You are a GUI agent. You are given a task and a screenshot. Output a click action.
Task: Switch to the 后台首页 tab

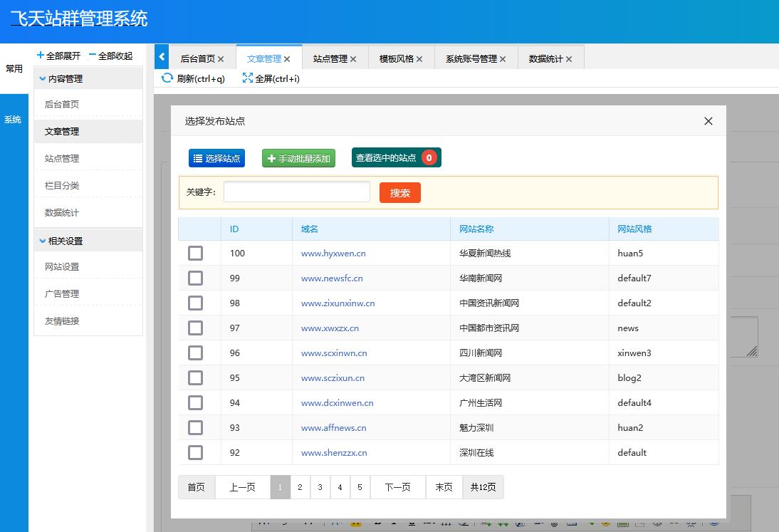coord(198,58)
